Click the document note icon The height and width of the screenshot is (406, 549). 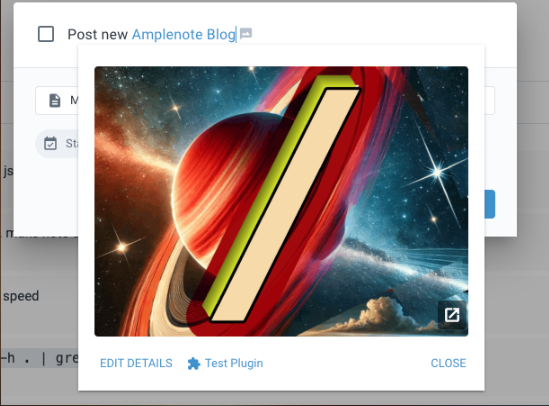click(x=55, y=100)
